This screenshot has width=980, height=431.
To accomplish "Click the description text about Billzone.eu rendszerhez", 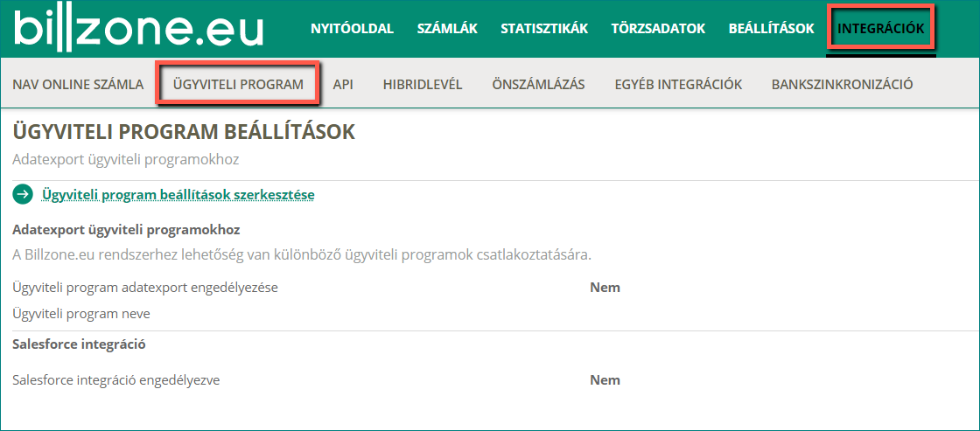I will coord(302,255).
